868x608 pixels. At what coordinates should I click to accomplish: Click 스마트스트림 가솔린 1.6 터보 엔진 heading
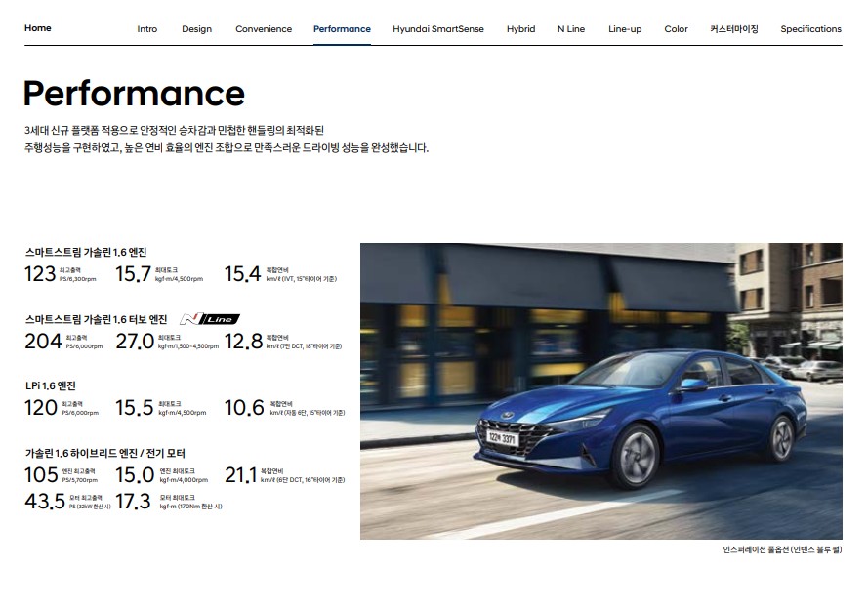pyautogui.click(x=97, y=319)
